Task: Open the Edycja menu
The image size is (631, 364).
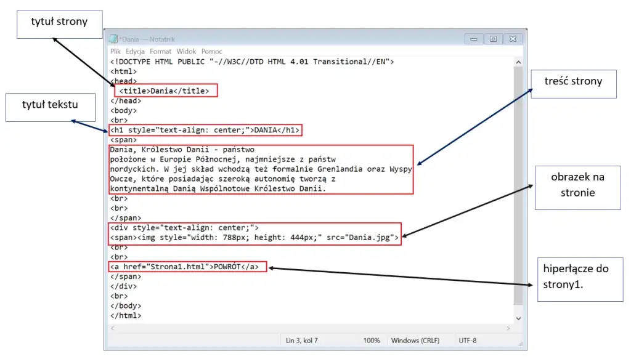Action: click(x=134, y=51)
